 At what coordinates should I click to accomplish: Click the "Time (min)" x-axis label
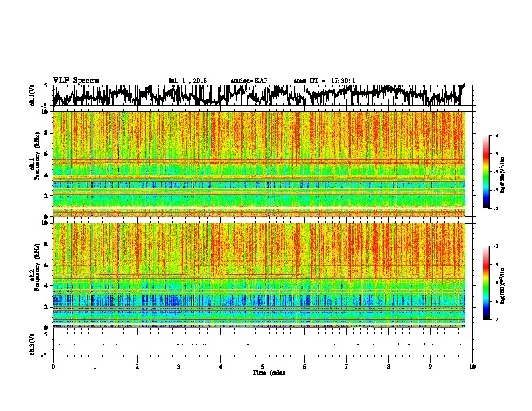[269, 373]
